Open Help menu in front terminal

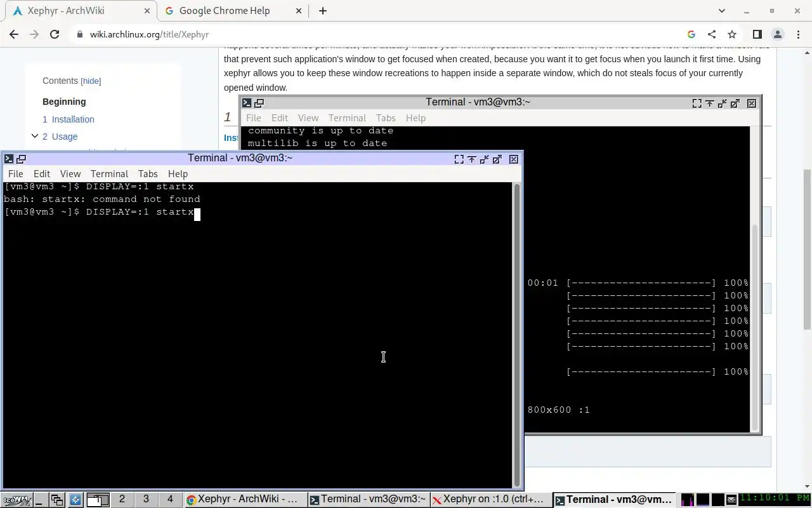pyautogui.click(x=178, y=174)
